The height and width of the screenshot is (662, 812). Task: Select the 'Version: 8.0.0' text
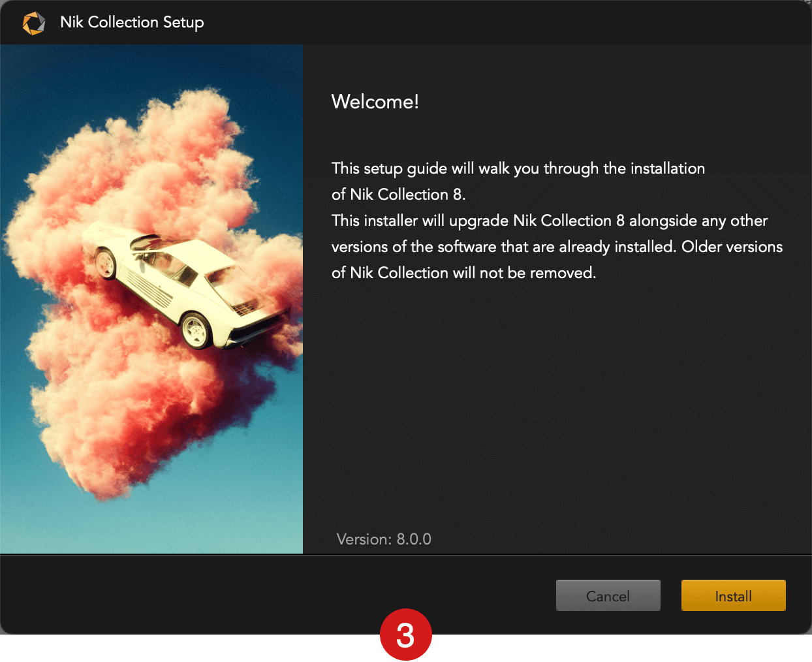[x=384, y=539]
